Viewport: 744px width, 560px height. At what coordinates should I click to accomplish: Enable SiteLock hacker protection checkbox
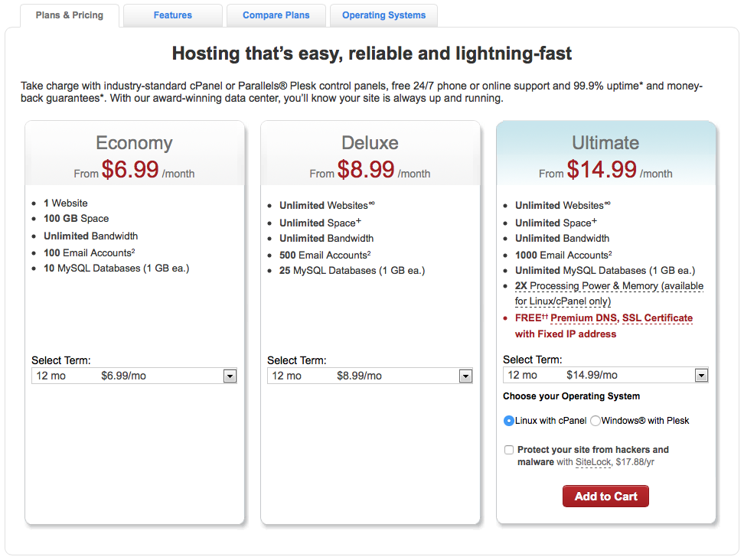pyautogui.click(x=510, y=450)
